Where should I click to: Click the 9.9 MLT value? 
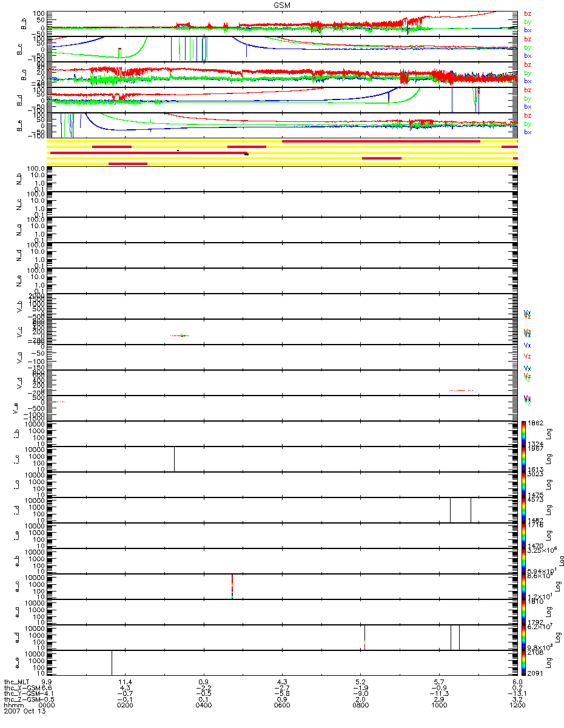pos(47,682)
